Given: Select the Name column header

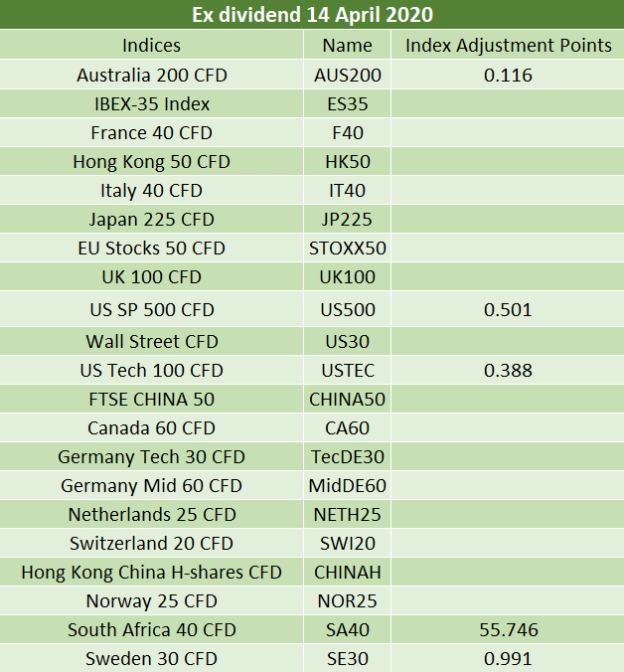Looking at the screenshot, I should [x=348, y=45].
